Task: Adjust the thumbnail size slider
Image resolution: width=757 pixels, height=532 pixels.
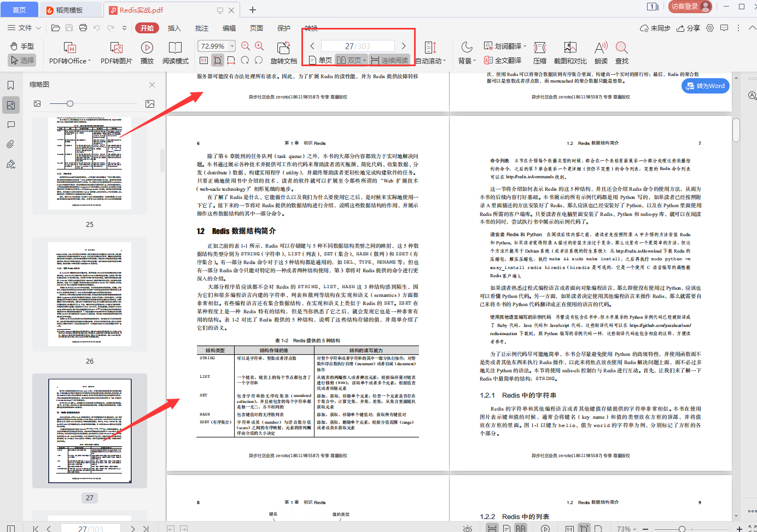Action: [x=69, y=103]
